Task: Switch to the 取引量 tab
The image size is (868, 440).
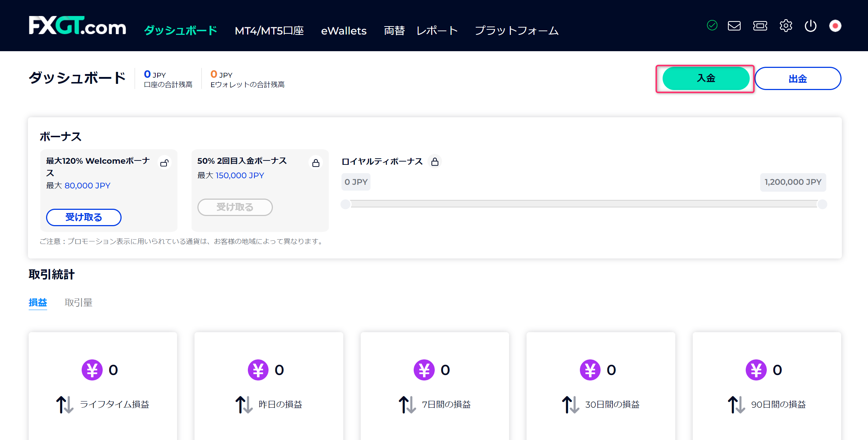Action: click(78, 302)
